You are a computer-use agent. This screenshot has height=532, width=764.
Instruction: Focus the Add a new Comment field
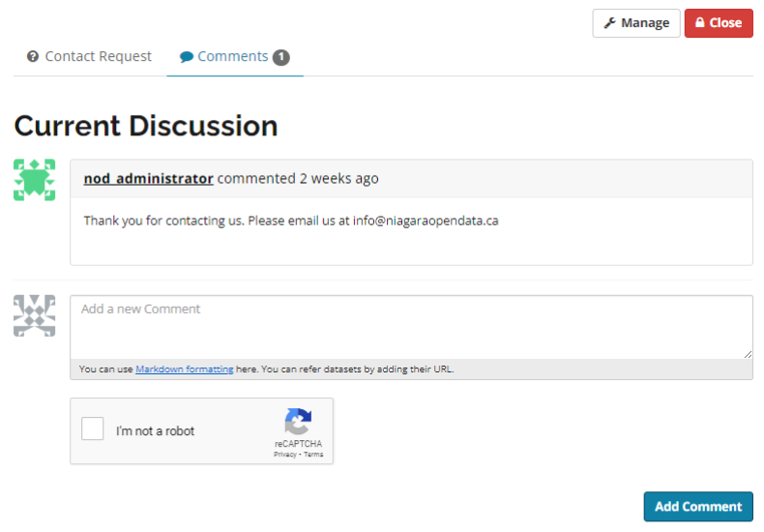tap(411, 327)
